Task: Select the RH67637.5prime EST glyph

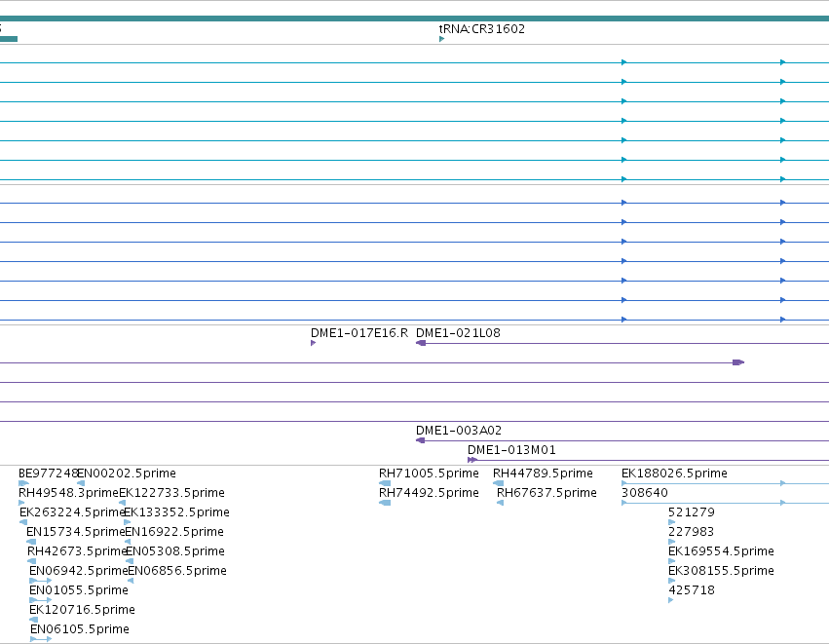Action: [x=500, y=503]
